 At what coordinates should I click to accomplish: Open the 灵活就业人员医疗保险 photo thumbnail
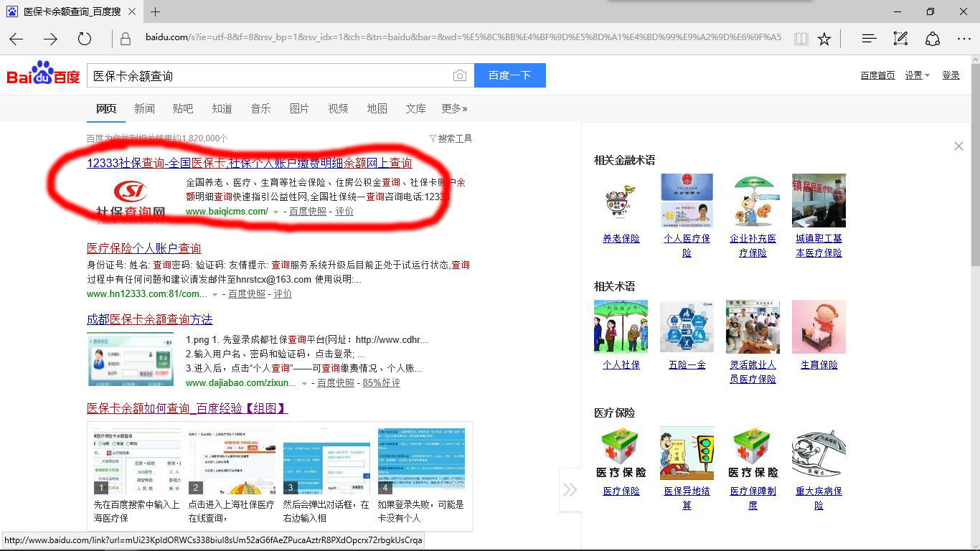[753, 326]
